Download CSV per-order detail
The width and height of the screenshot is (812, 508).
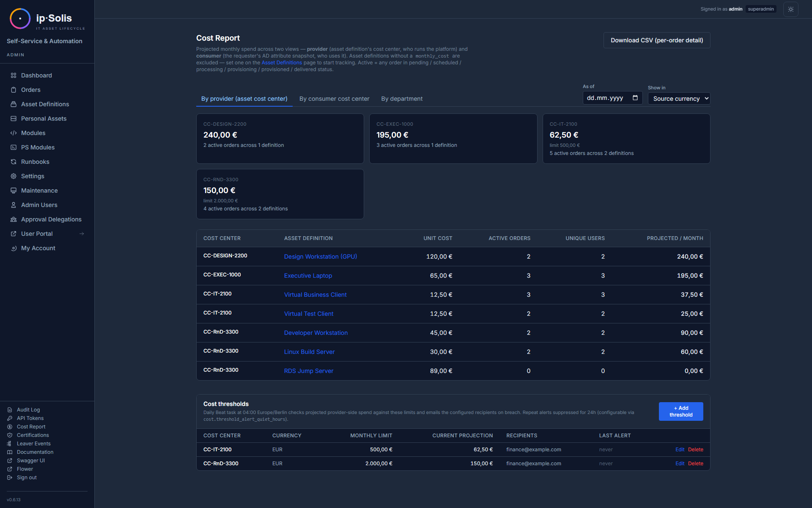coord(656,40)
